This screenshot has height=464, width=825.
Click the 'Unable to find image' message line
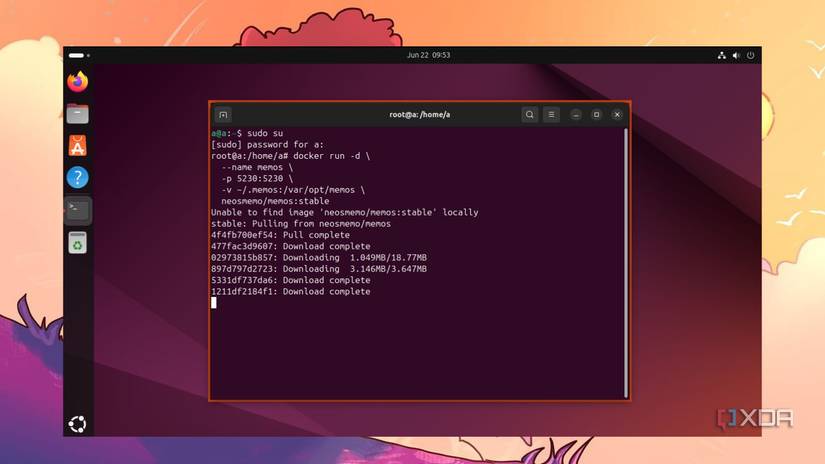[x=345, y=213]
